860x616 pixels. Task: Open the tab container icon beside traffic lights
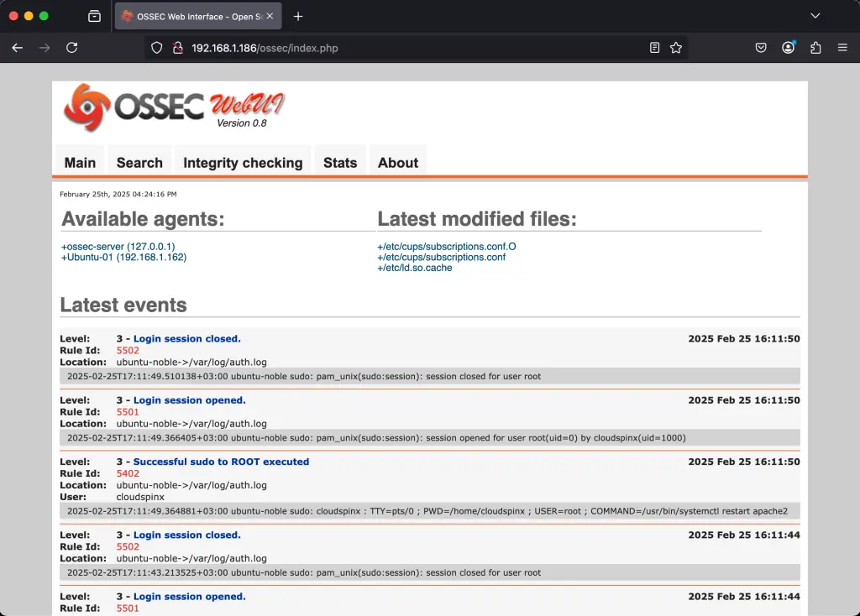(92, 15)
